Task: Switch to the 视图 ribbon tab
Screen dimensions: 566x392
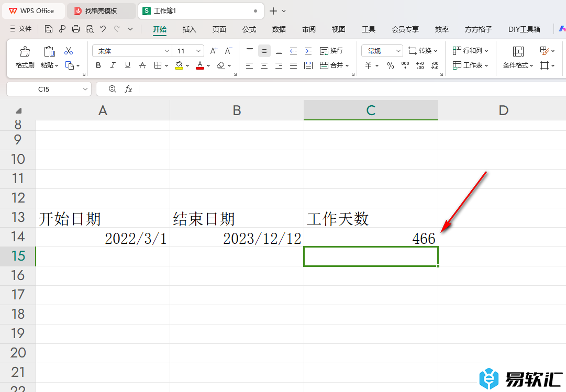Action: [339, 29]
